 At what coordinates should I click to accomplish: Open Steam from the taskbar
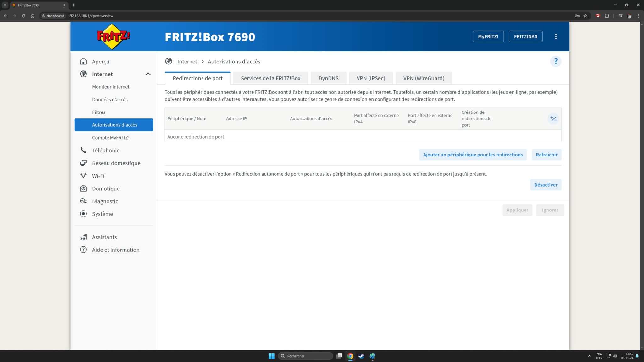[361, 356]
